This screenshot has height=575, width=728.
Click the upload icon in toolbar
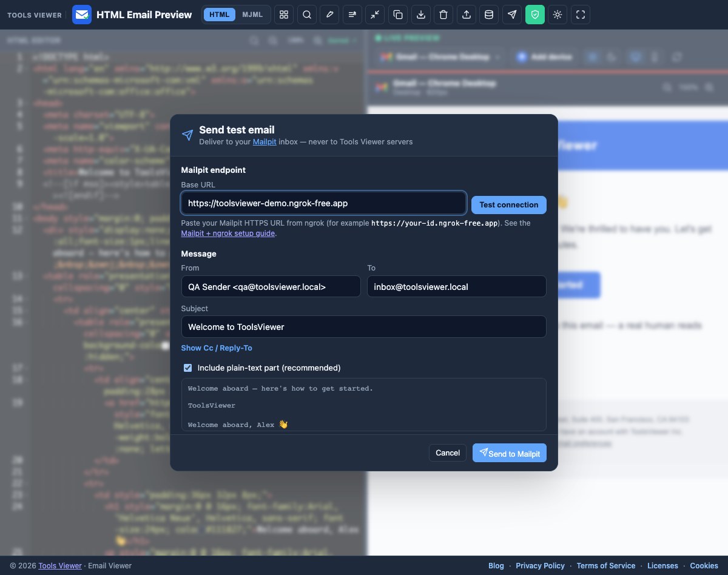[x=467, y=15]
